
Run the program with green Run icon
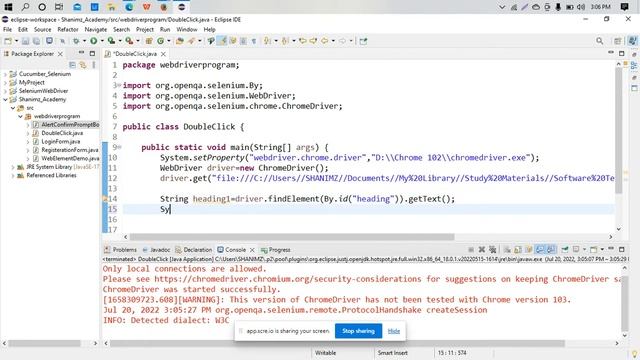point(93,41)
